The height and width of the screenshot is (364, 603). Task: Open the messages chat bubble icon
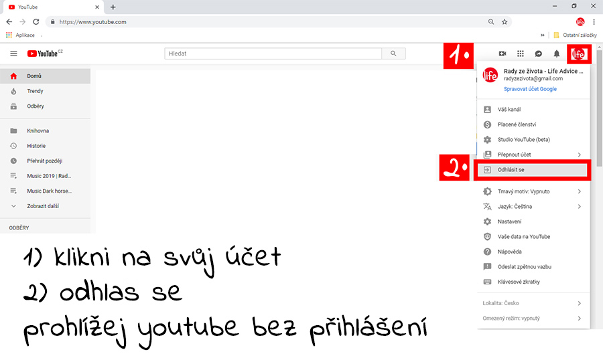[539, 54]
